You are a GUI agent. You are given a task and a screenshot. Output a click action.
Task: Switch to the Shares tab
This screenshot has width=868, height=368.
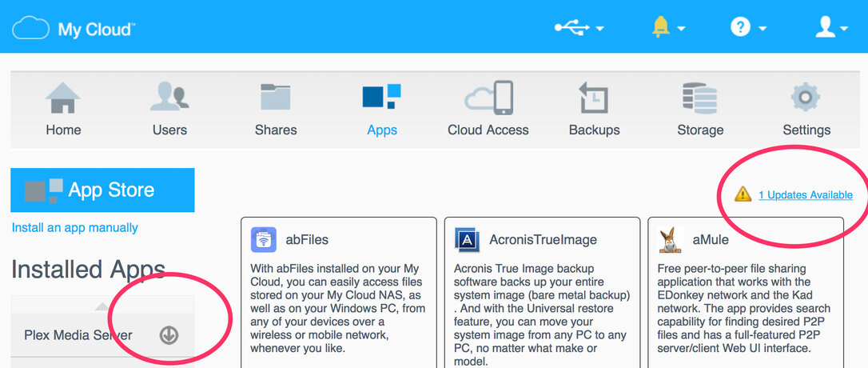[x=276, y=110]
